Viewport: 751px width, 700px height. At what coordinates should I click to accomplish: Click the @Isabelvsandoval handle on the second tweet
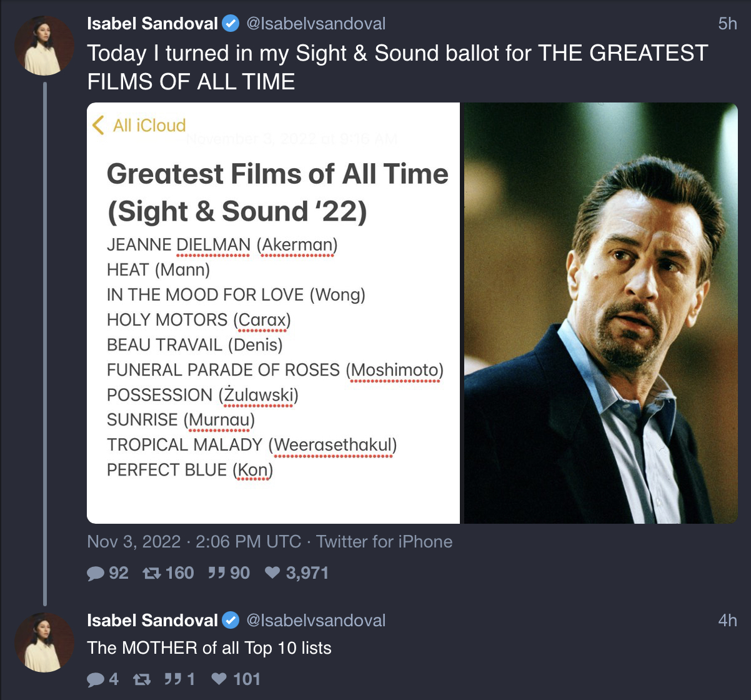[x=316, y=621]
